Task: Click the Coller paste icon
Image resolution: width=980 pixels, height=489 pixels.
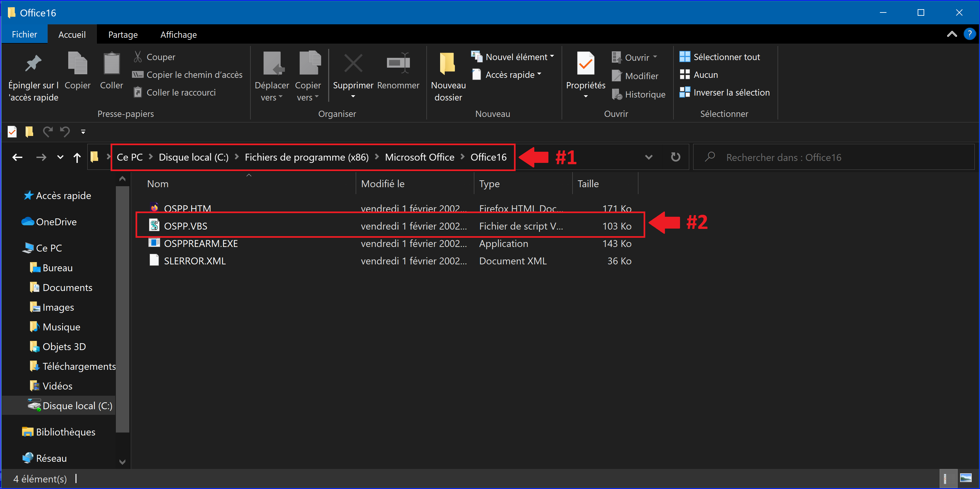Action: (x=112, y=63)
